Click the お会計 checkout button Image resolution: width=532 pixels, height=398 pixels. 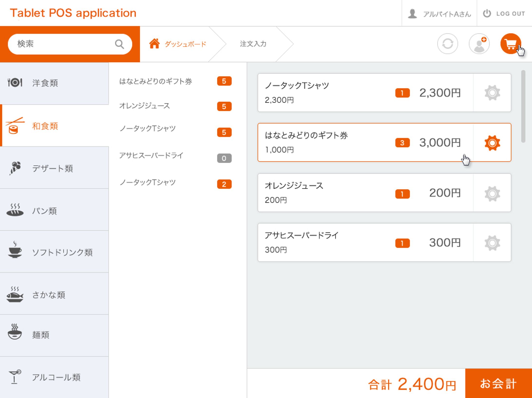click(498, 383)
